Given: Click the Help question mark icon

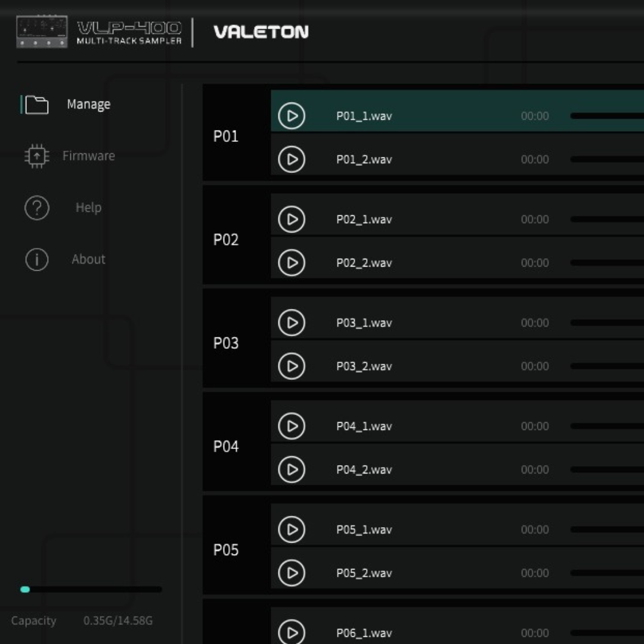Looking at the screenshot, I should click(36, 208).
